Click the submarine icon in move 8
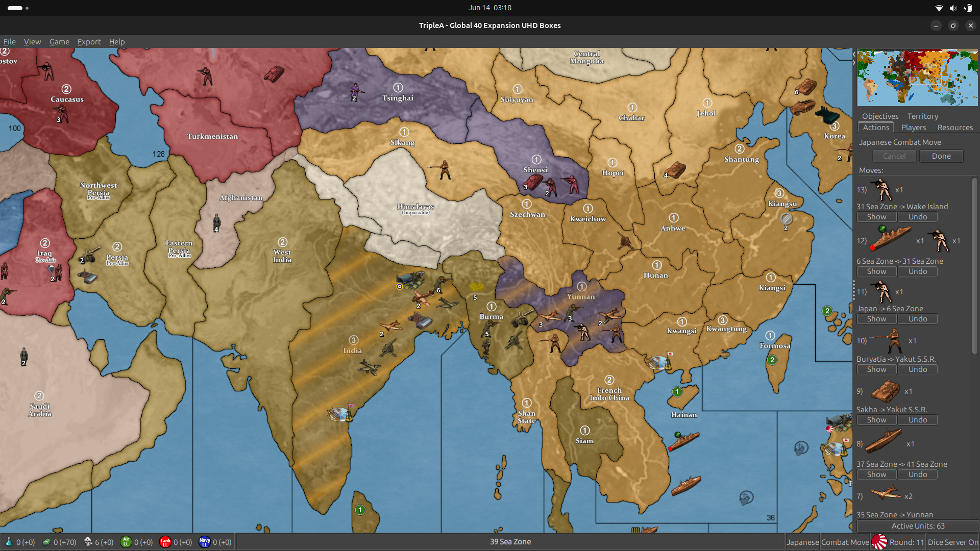The width and height of the screenshot is (980, 551). point(883,442)
